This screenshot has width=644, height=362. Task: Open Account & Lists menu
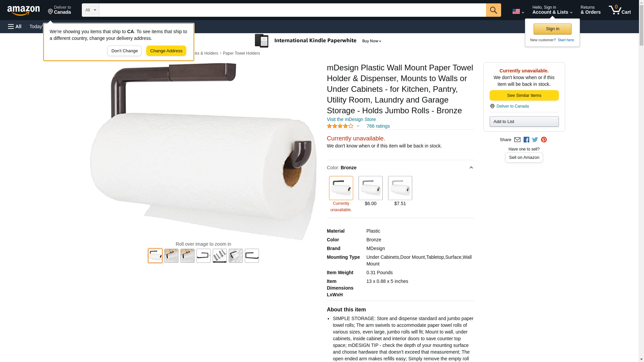click(552, 10)
